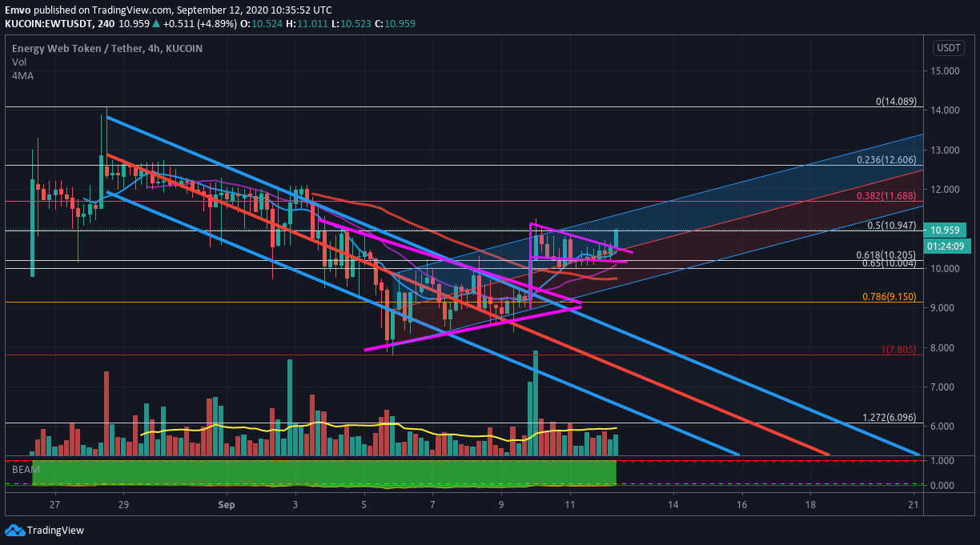Select the Fibonacci label 0.618(10.205)
The width and height of the screenshot is (980, 545).
click(x=886, y=254)
